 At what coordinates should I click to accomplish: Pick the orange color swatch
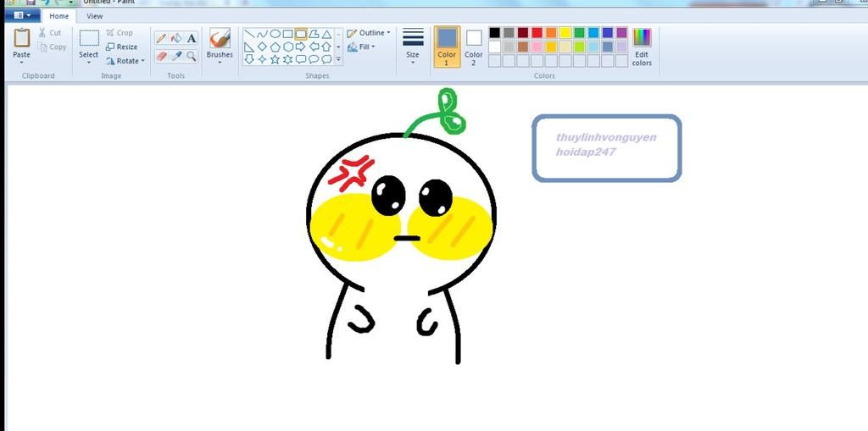point(551,33)
